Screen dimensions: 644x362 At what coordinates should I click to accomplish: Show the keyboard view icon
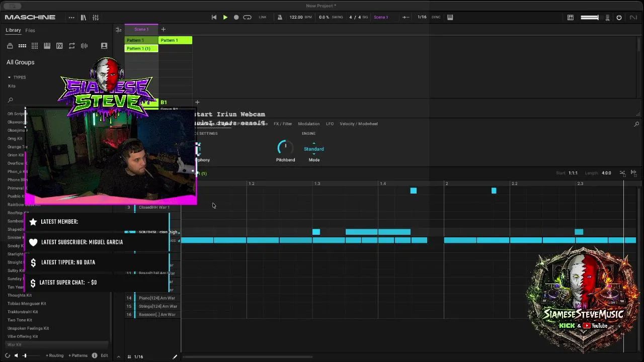point(450,17)
